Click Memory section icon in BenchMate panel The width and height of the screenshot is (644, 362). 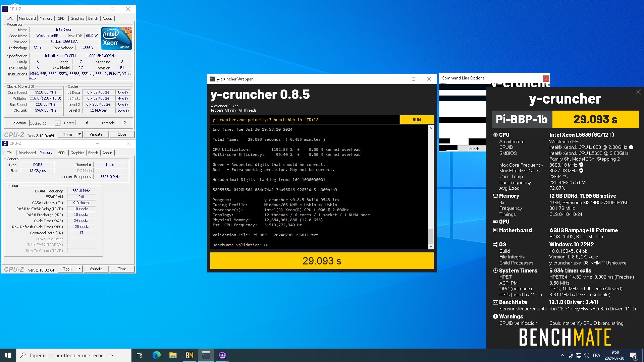495,196
